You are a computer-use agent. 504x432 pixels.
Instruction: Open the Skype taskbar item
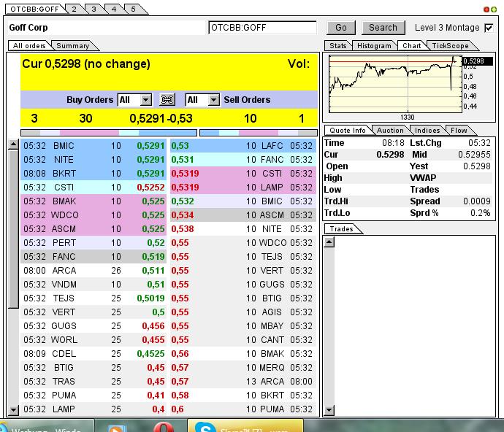pyautogui.click(x=245, y=426)
